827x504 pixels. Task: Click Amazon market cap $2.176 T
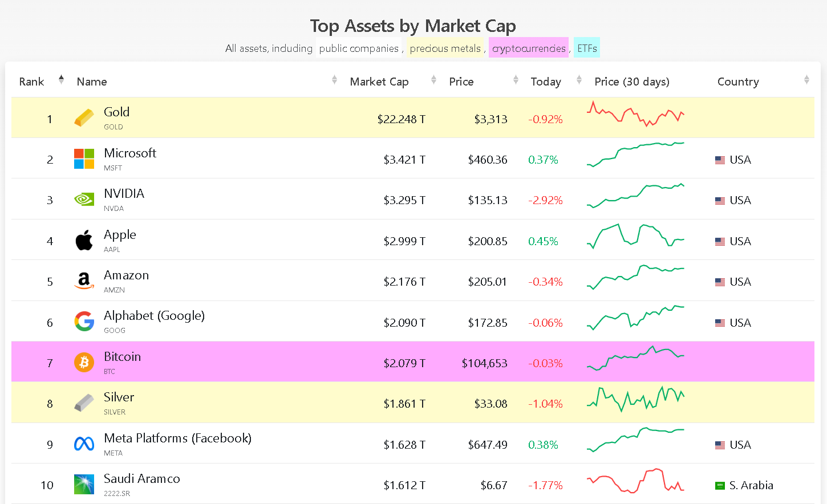click(404, 282)
